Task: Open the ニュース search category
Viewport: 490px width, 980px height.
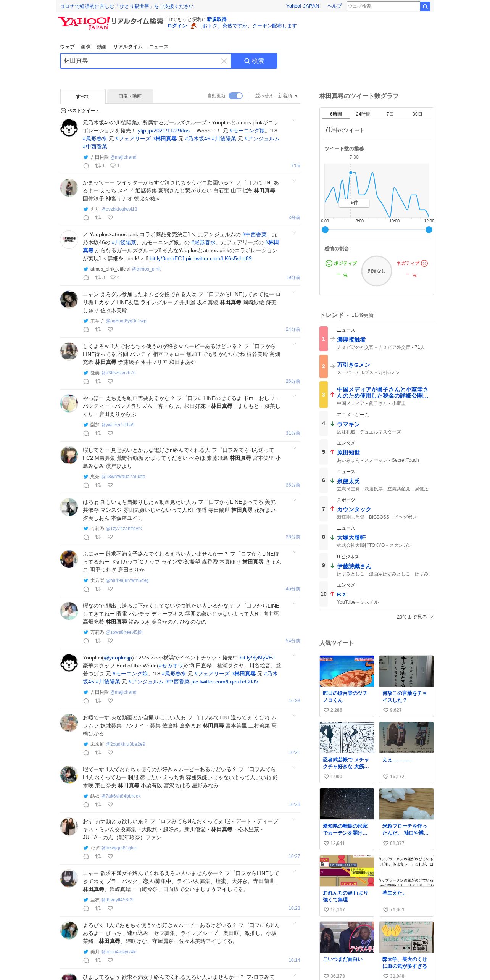Action: (x=158, y=47)
